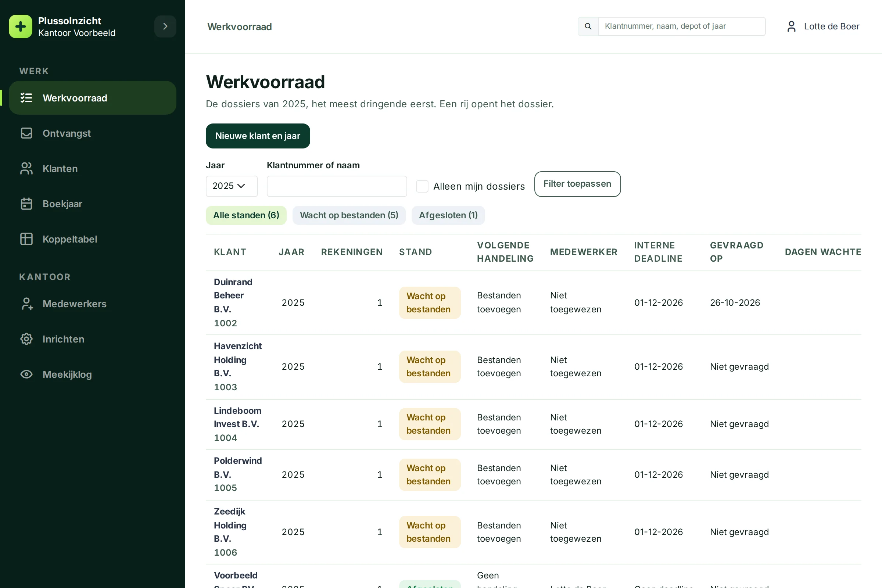Screen dimensions: 882x588
Task: Enable the Alleen mijn dossiers checkbox
Action: pos(422,186)
